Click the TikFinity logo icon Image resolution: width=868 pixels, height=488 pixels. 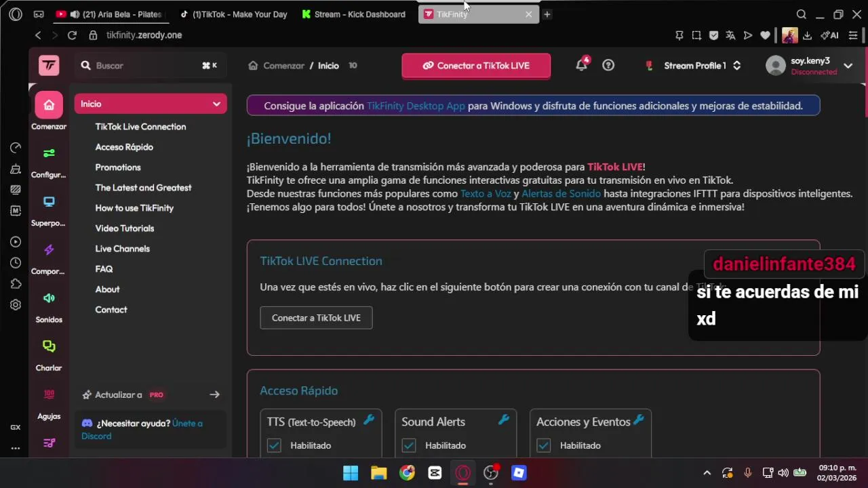[x=49, y=65]
